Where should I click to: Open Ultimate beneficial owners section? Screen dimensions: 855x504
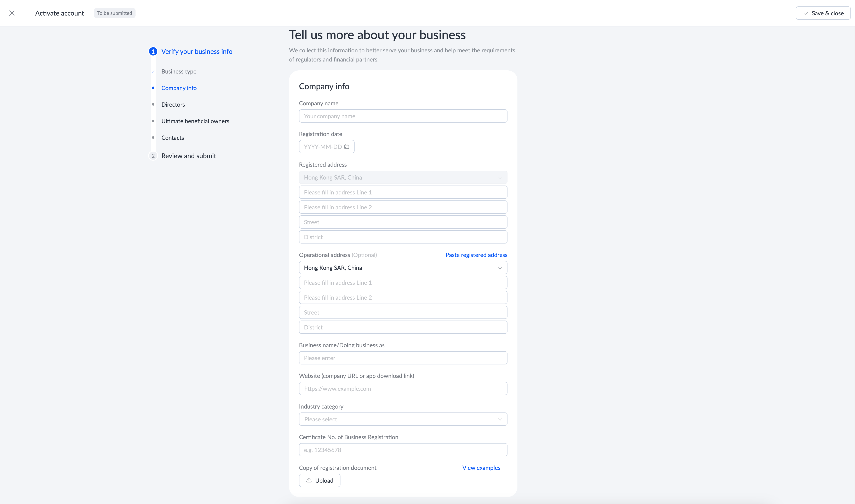click(195, 121)
